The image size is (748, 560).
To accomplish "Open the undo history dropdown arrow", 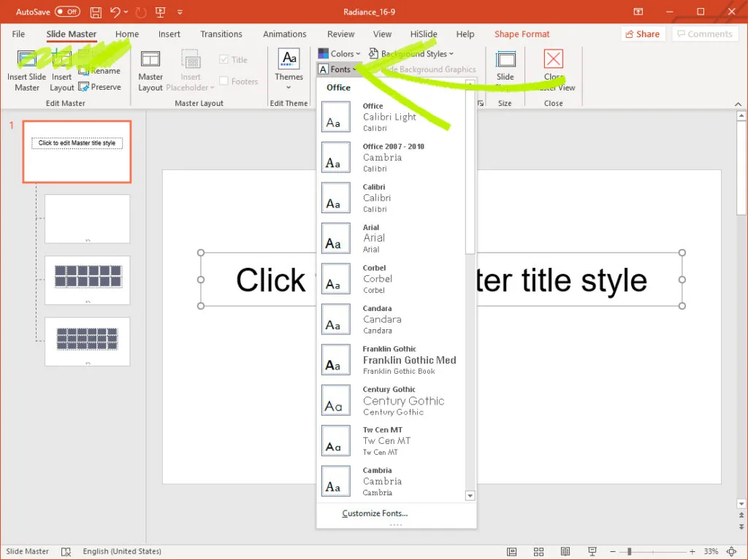I will 126,12.
